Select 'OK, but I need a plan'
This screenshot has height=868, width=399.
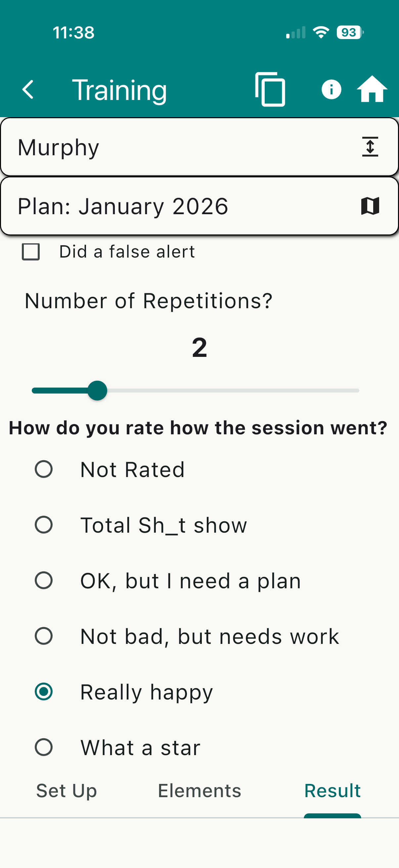coord(44,580)
